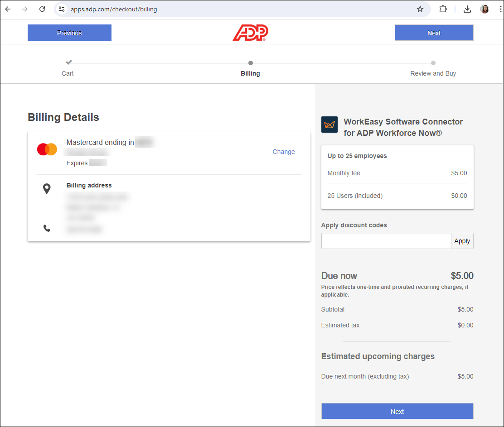
Task: Click the Subtotal label
Action: [333, 309]
